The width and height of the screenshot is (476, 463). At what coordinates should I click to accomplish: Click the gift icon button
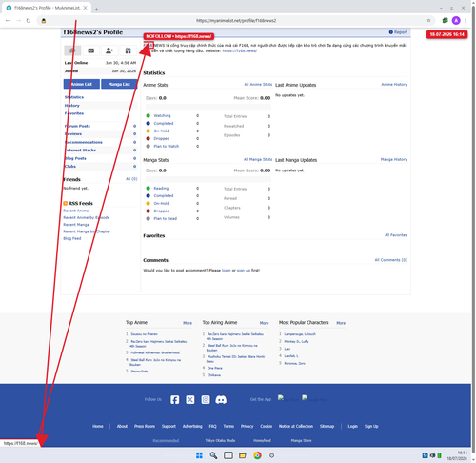(x=128, y=50)
